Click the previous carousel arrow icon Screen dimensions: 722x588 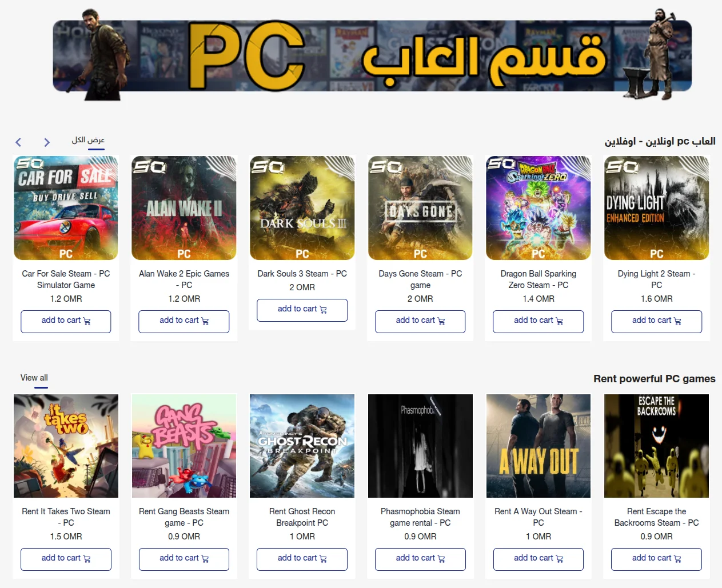[x=18, y=142]
